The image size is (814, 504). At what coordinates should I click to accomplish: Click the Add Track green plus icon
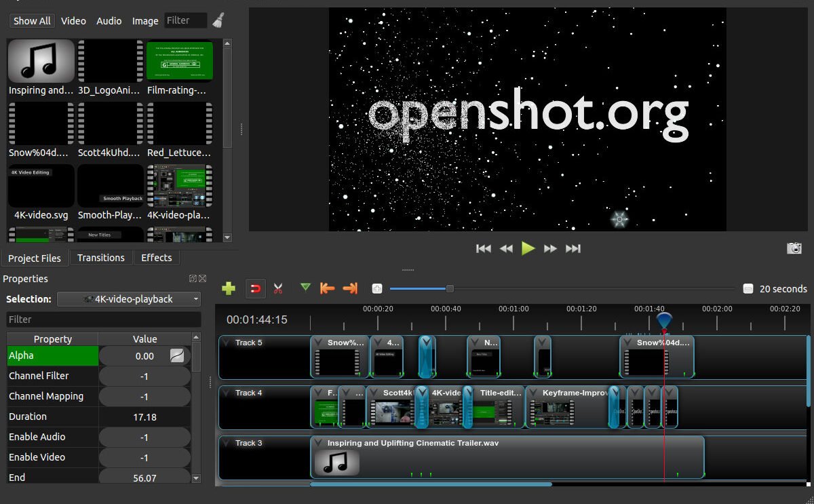[x=229, y=288]
